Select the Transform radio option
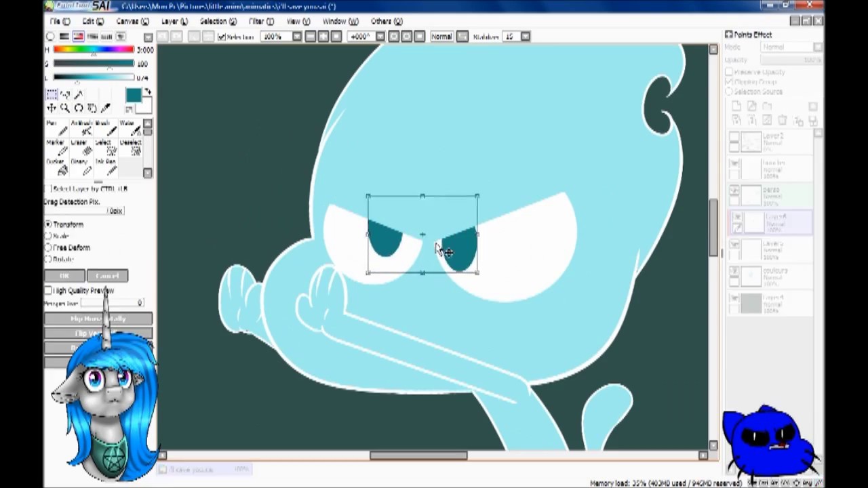The width and height of the screenshot is (868, 488). [x=48, y=224]
